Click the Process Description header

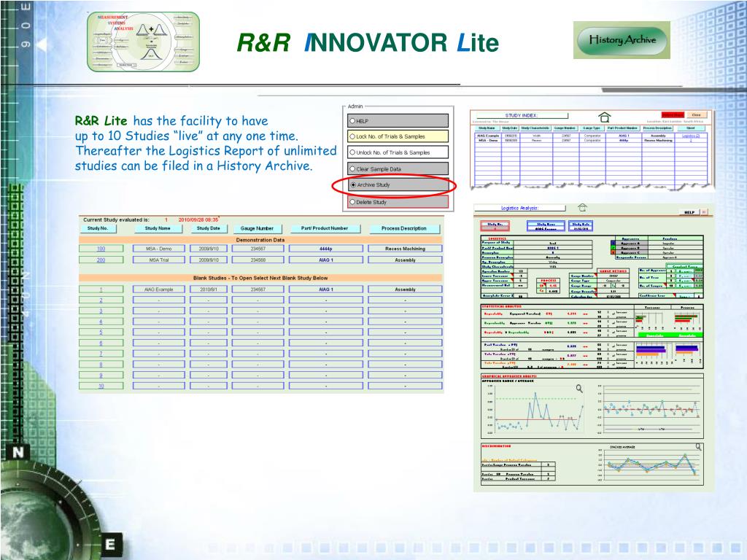404,228
